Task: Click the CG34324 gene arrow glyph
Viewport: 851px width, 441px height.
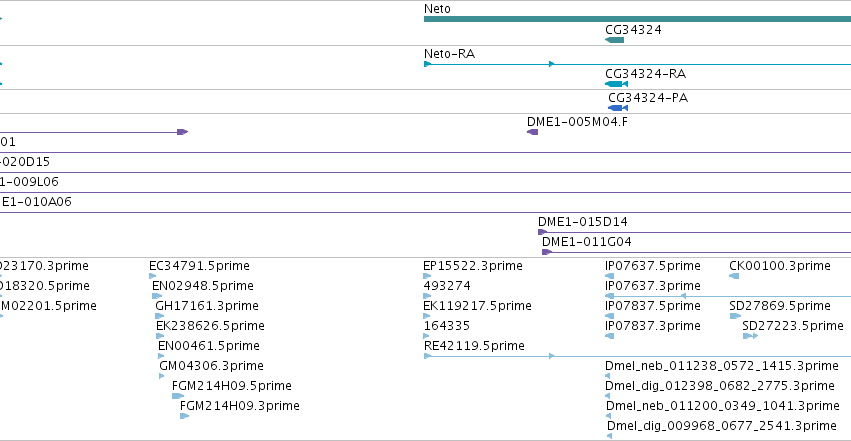Action: 614,40
